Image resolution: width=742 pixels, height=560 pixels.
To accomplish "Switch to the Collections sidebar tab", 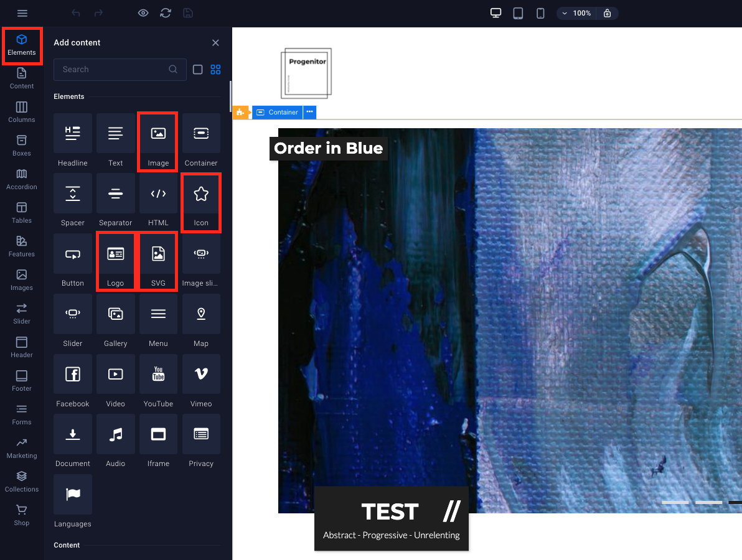I will (x=21, y=481).
